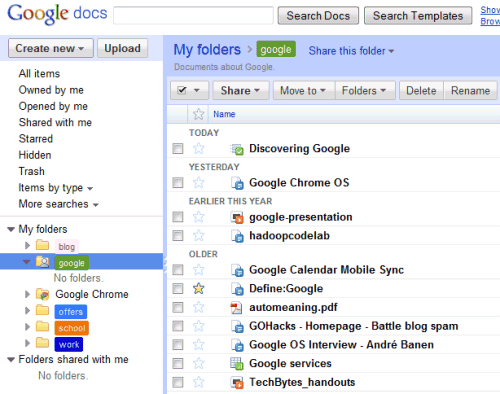Unstar the Define:Google document
The height and width of the screenshot is (394, 500).
(x=199, y=288)
